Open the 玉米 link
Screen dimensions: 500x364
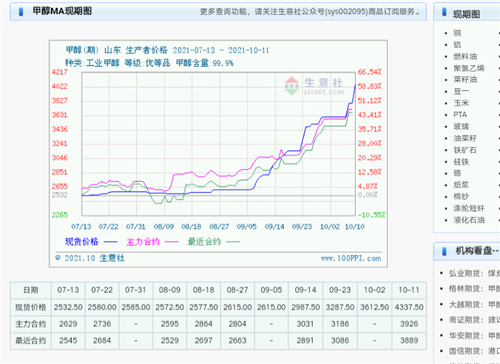pyautogui.click(x=461, y=103)
